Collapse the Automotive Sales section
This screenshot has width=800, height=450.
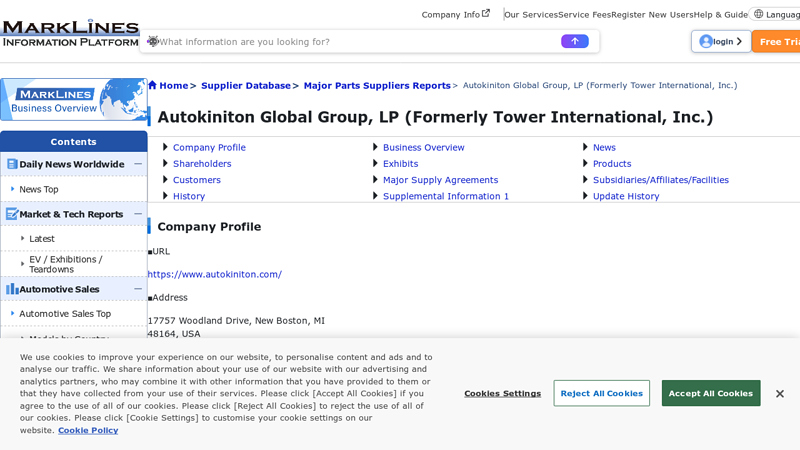click(x=138, y=289)
